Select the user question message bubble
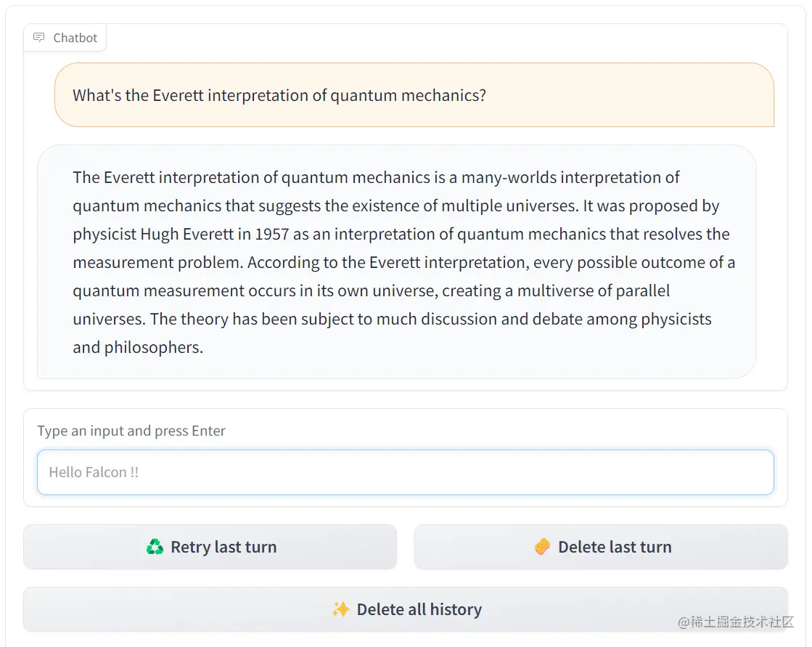Viewport: 812px width, 647px height. [414, 95]
